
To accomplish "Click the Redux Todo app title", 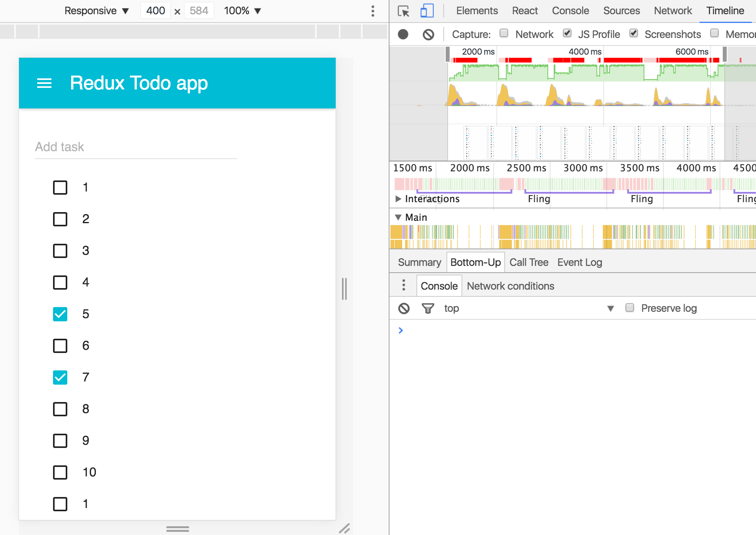I will coord(139,83).
